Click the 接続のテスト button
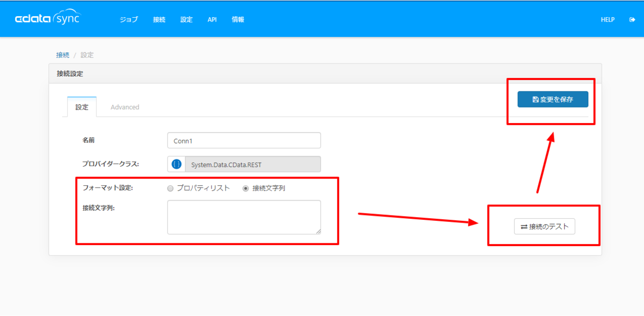The image size is (644, 316). tap(545, 227)
